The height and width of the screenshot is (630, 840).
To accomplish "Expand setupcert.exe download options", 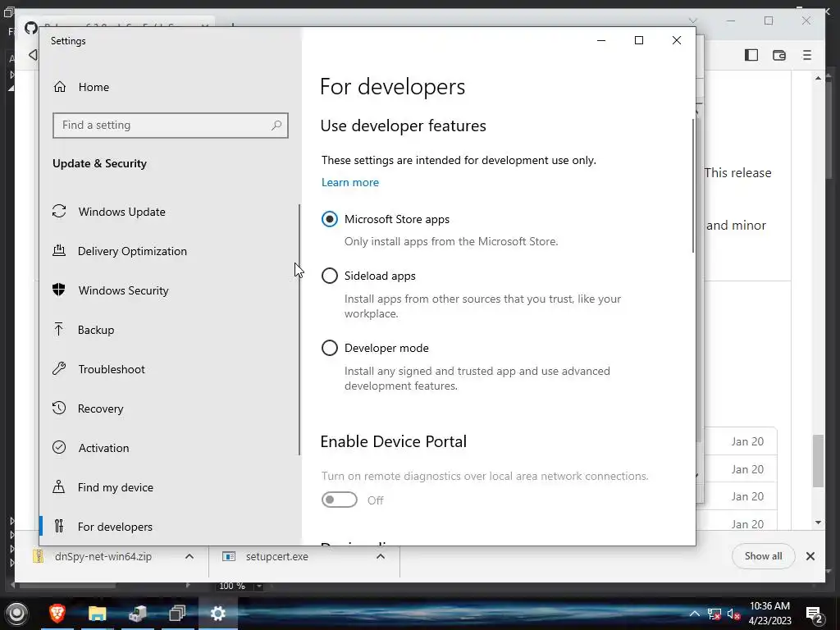I will [381, 557].
